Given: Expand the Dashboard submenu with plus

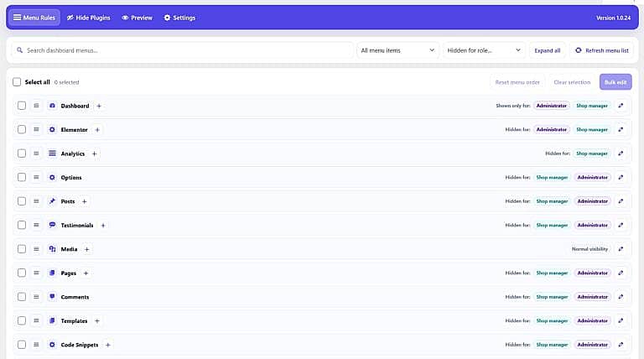Looking at the screenshot, I should click(x=99, y=106).
